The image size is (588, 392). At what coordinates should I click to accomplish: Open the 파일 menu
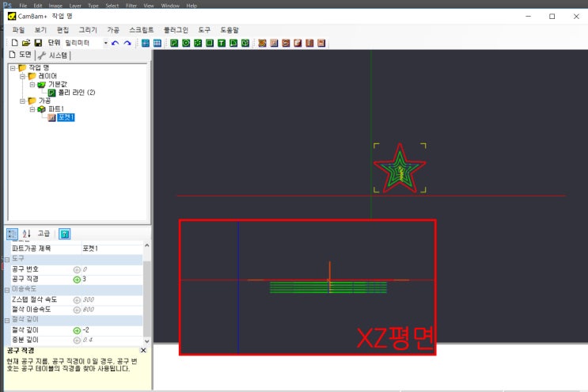tap(18, 30)
